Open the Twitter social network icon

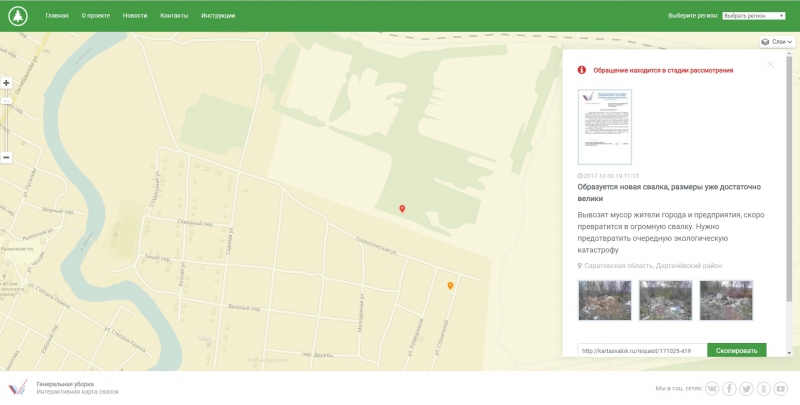pos(747,388)
